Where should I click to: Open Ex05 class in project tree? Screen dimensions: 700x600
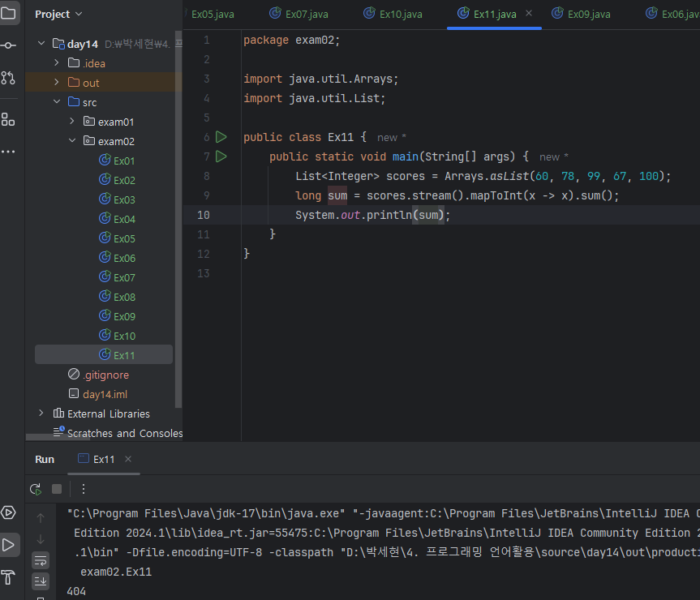point(117,238)
